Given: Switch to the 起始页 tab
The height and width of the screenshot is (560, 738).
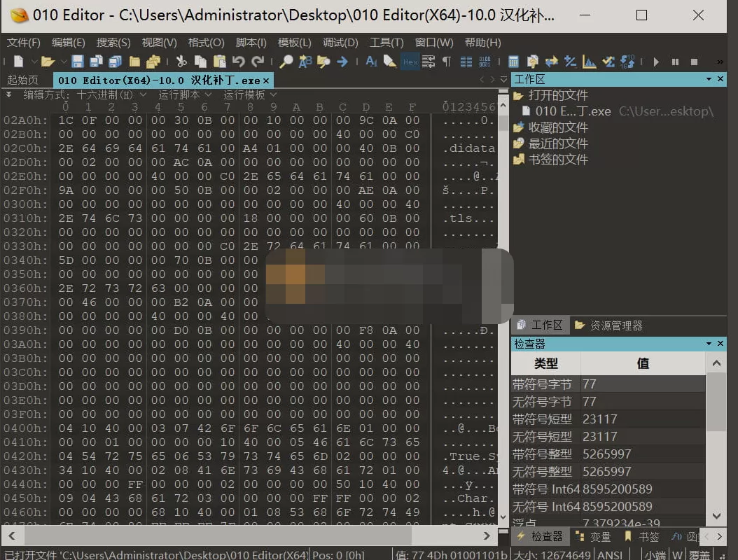Looking at the screenshot, I should (23, 80).
